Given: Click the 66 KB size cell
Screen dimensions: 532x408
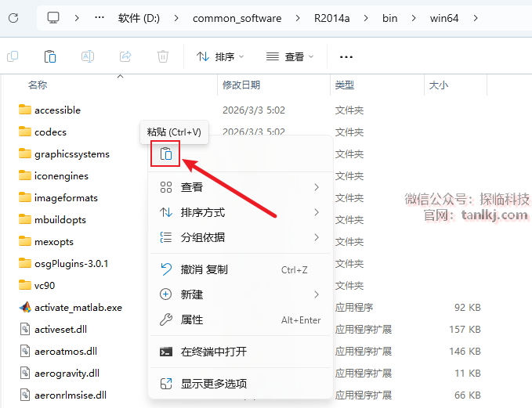Looking at the screenshot, I should (x=468, y=395).
